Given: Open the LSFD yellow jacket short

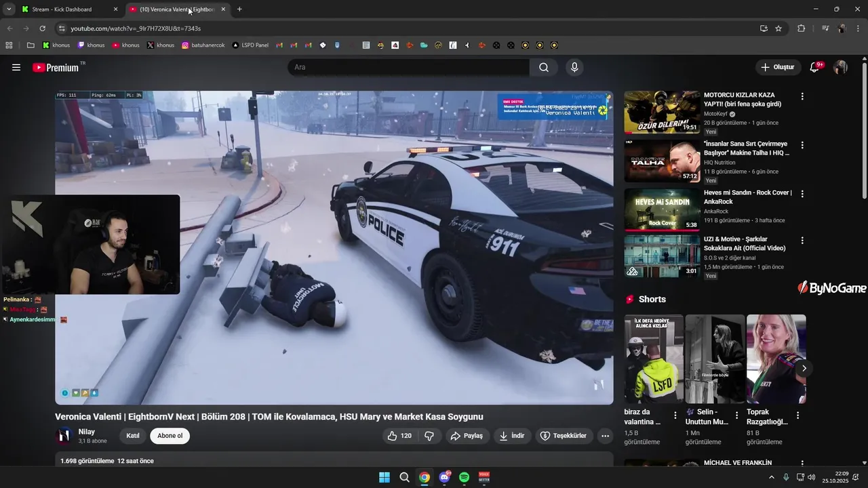Looking at the screenshot, I should [654, 359].
